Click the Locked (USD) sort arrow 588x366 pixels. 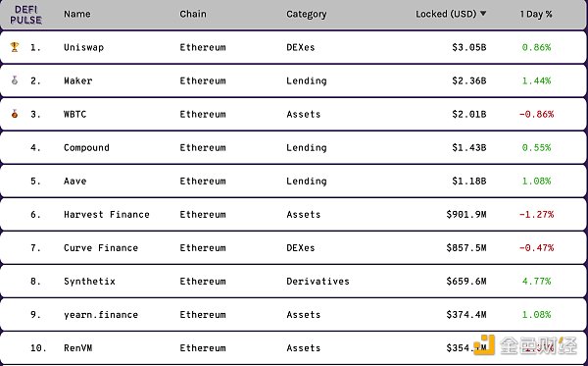483,14
